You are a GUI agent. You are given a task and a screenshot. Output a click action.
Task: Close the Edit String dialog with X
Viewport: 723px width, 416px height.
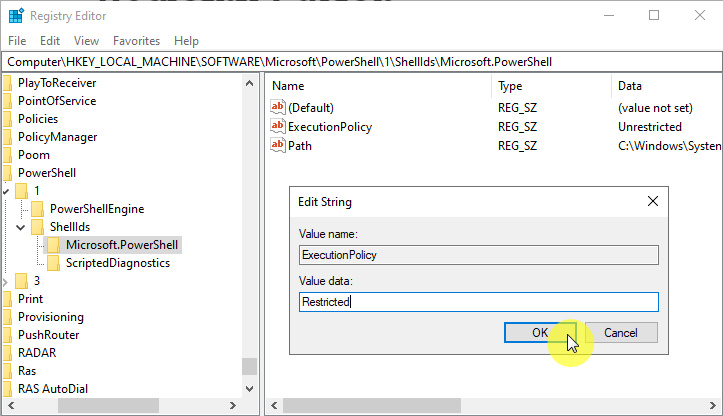click(653, 201)
